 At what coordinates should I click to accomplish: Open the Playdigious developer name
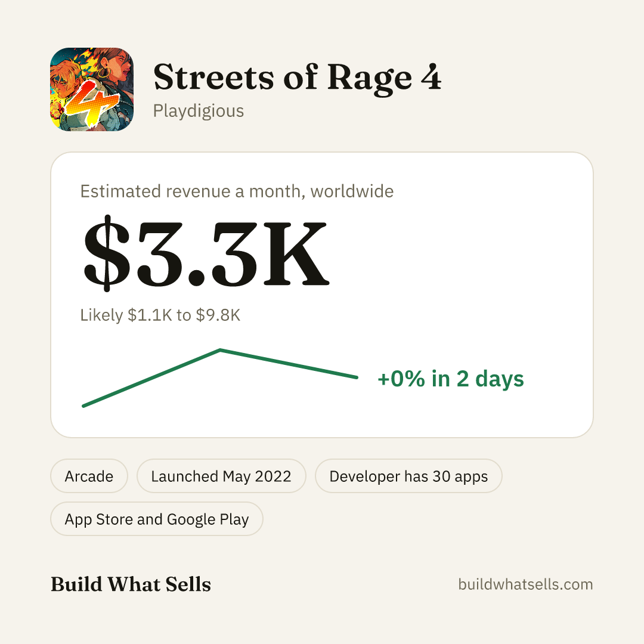pyautogui.click(x=199, y=111)
